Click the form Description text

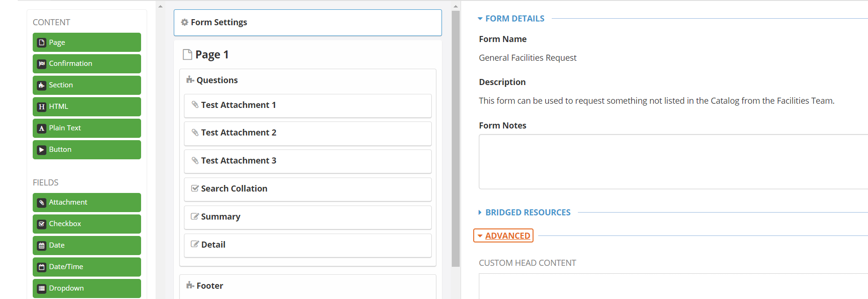[x=656, y=101]
